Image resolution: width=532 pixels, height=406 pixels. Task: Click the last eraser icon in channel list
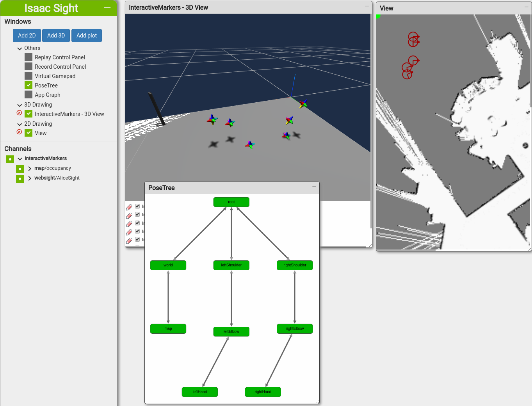[x=129, y=240]
